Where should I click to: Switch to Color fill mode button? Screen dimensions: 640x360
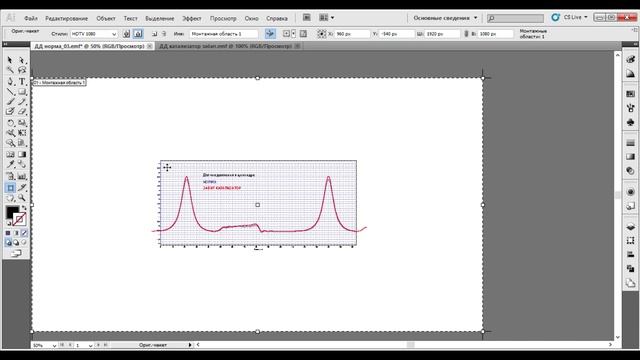(x=8, y=233)
